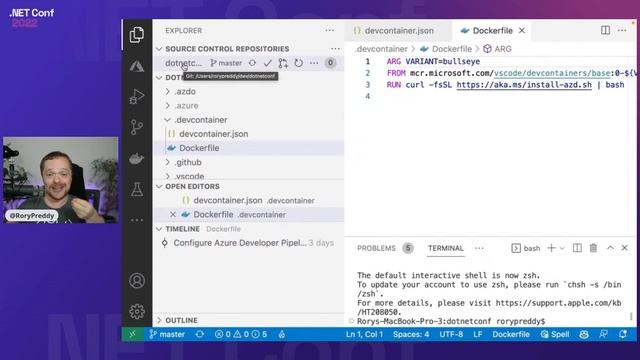Click the master branch in repository row

[226, 63]
